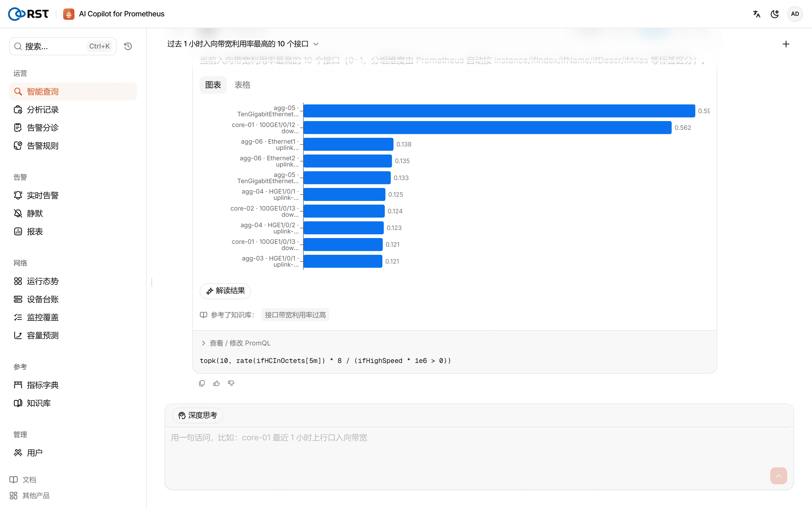This screenshot has width=812, height=508.
Task: Open 静默 muted bell item
Action: [x=73, y=213]
